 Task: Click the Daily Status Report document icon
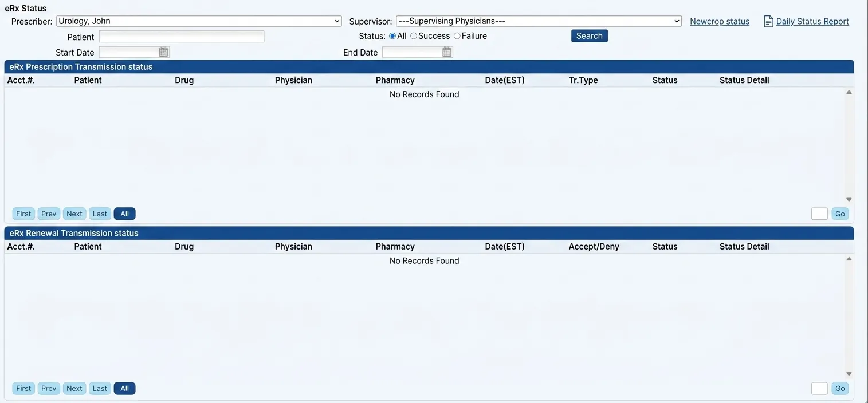768,21
